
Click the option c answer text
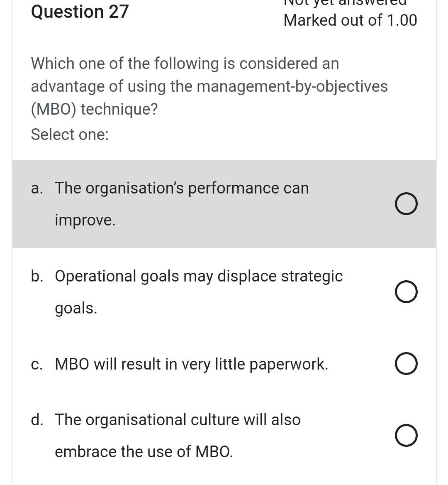(191, 364)
